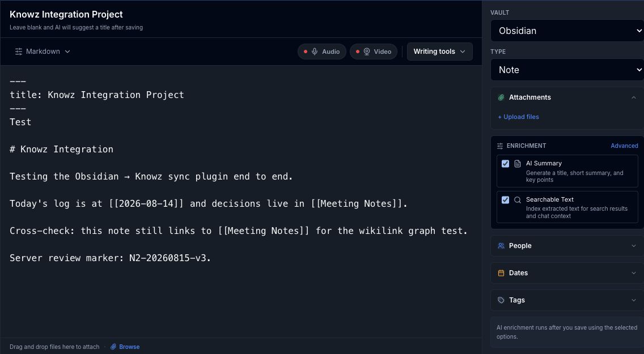The image size is (644, 354).
Task: Open the Vault dropdown showing Obsidian
Action: (567, 31)
